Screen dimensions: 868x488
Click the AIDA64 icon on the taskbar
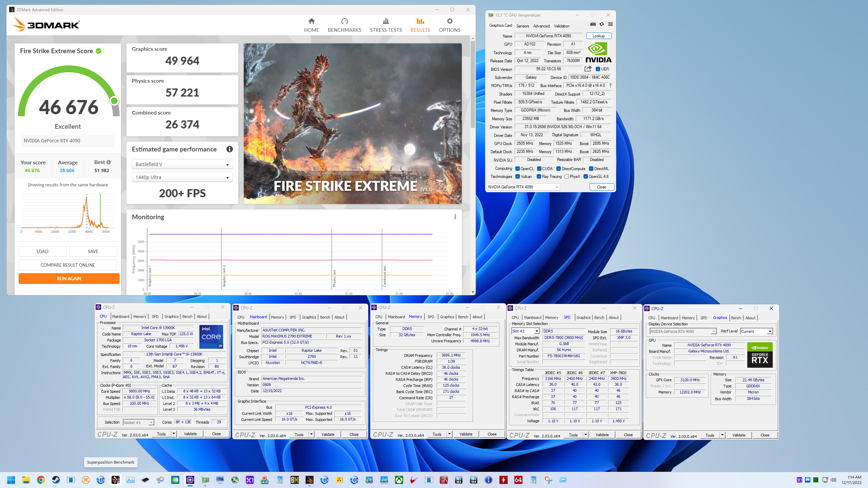pyautogui.click(x=518, y=480)
